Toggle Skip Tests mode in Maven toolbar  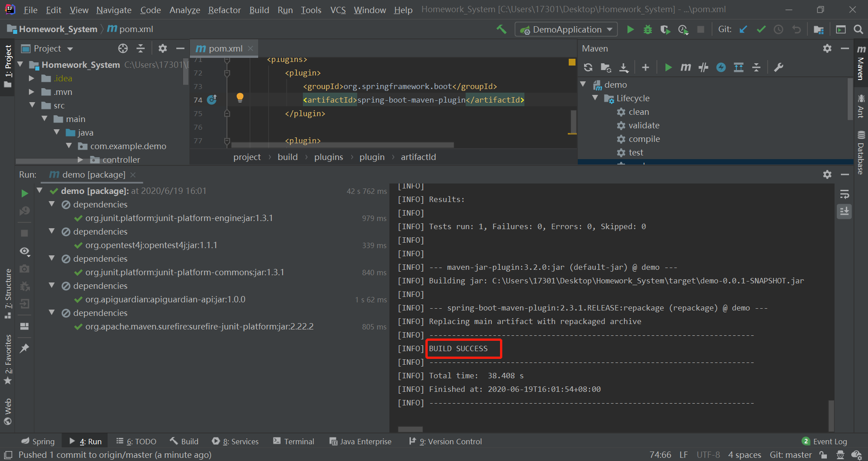pyautogui.click(x=703, y=67)
